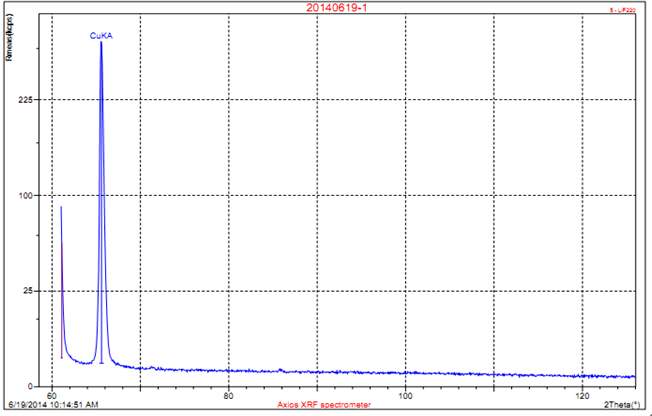Click the y-axis Rmeas(kcps) label
The image size is (652, 416).
tap(10, 37)
